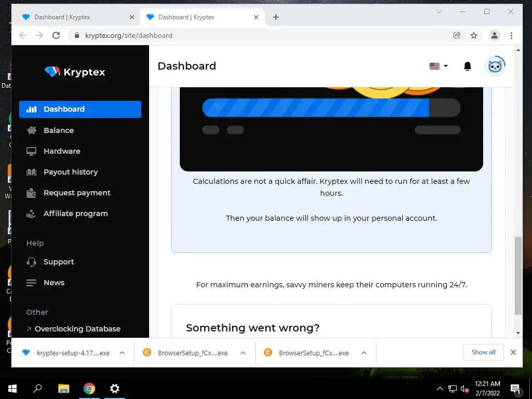
Task: Open second BrowserSetup_fCx exe download
Action: click(307, 353)
